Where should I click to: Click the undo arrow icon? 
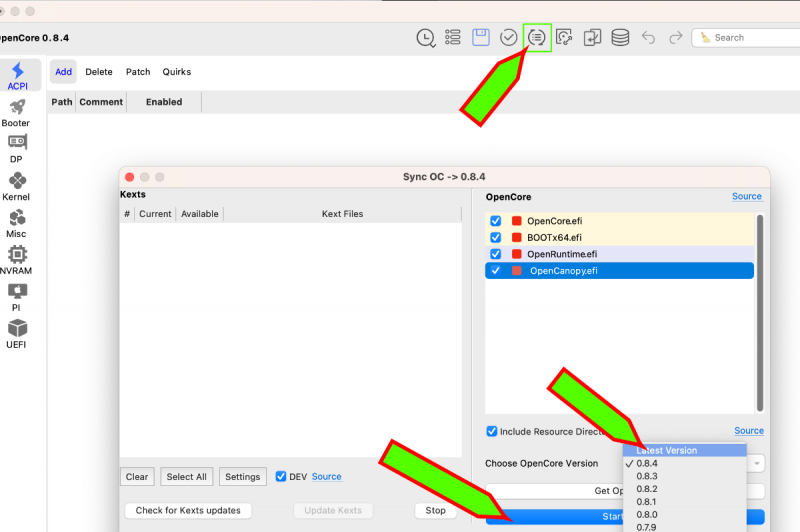648,37
